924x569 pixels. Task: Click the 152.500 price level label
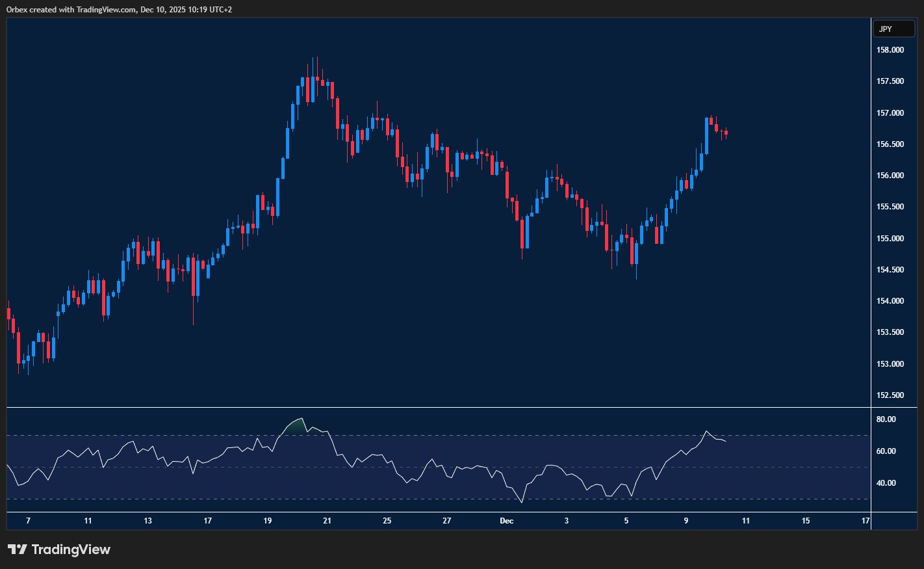click(x=890, y=395)
